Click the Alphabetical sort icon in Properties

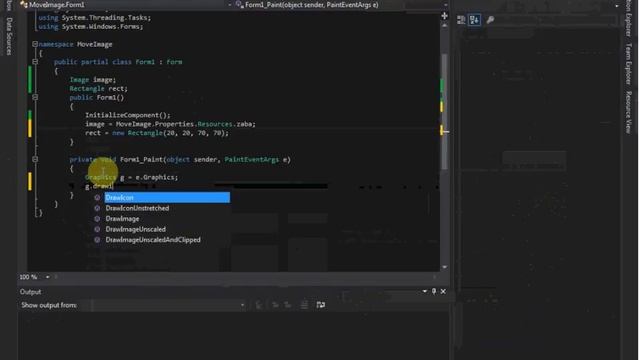tap(474, 20)
